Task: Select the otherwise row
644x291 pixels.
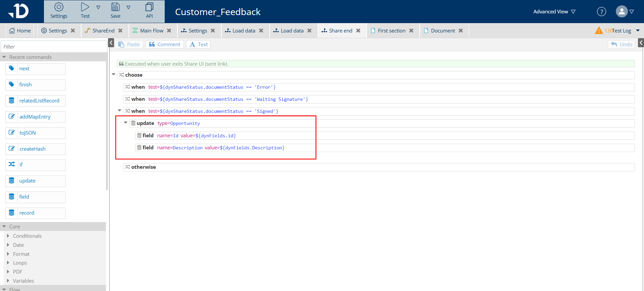Action: (379, 167)
